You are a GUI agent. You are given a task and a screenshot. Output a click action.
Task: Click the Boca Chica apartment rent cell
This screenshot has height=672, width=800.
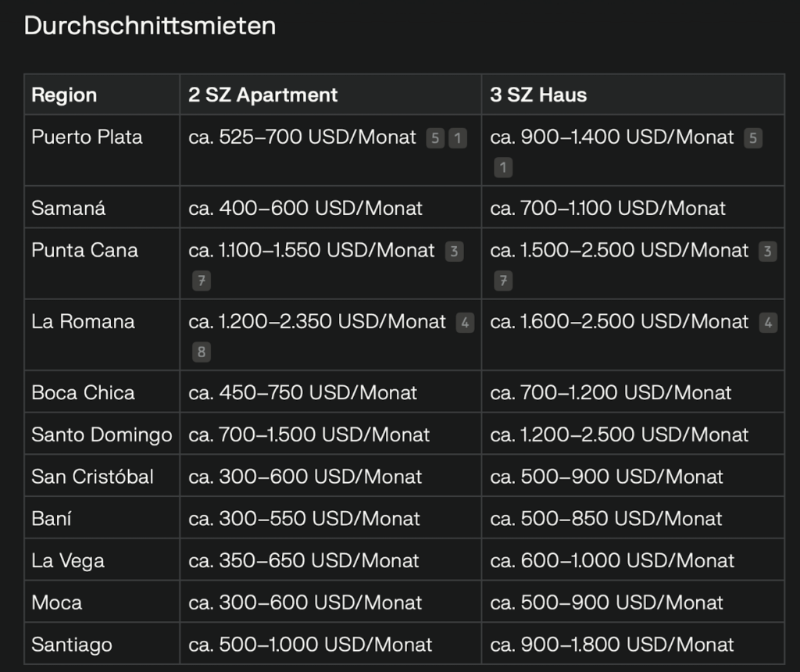click(330, 392)
